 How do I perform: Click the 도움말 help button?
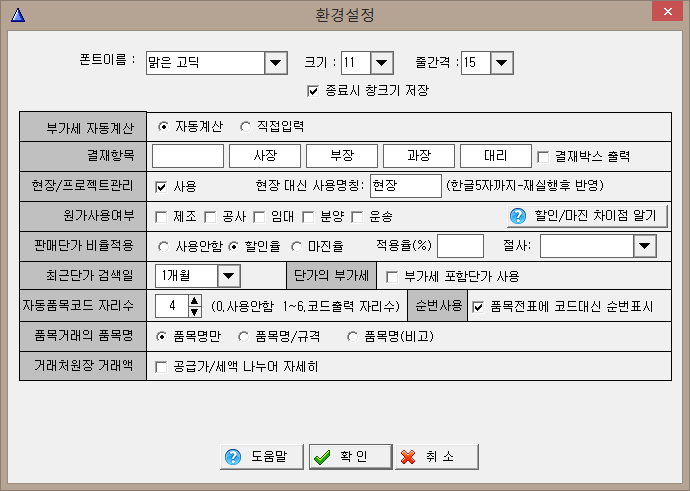click(262, 457)
